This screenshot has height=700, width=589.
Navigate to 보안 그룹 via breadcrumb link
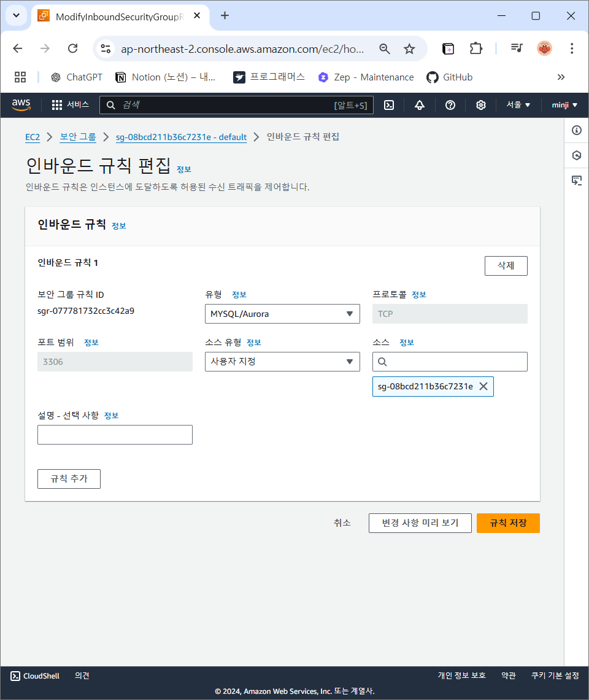tap(78, 136)
